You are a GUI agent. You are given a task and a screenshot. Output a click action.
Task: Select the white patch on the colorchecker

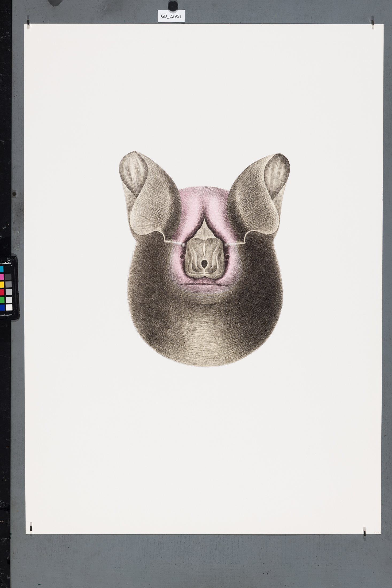[9, 308]
